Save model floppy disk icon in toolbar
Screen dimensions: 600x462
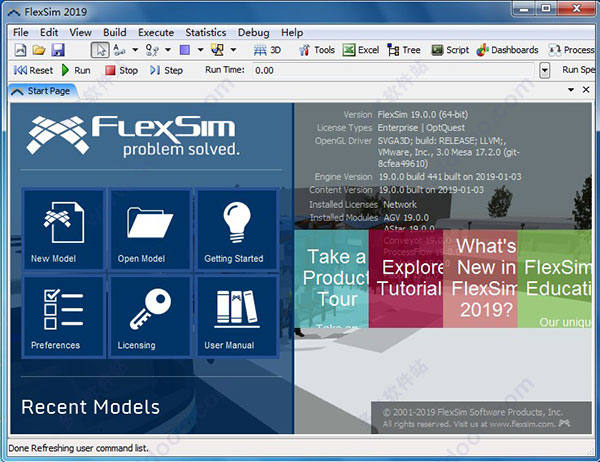point(58,50)
